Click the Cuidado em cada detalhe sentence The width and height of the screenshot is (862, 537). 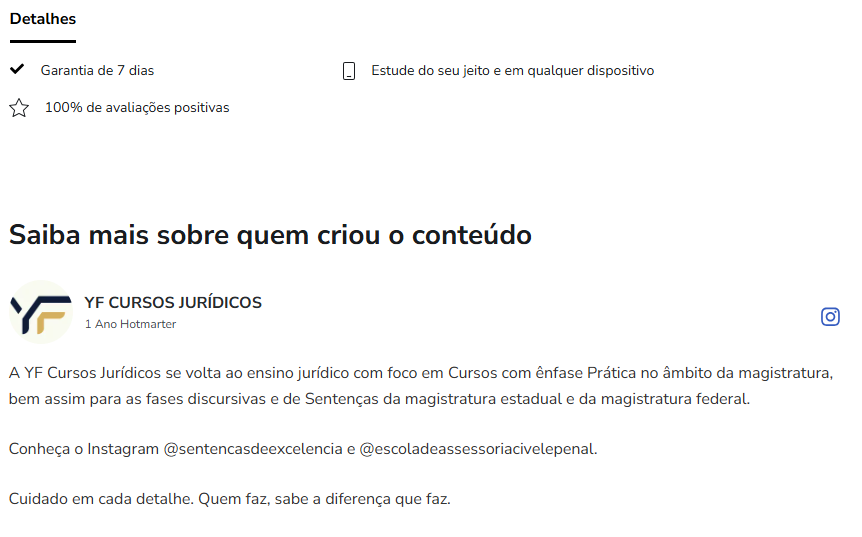pos(229,499)
